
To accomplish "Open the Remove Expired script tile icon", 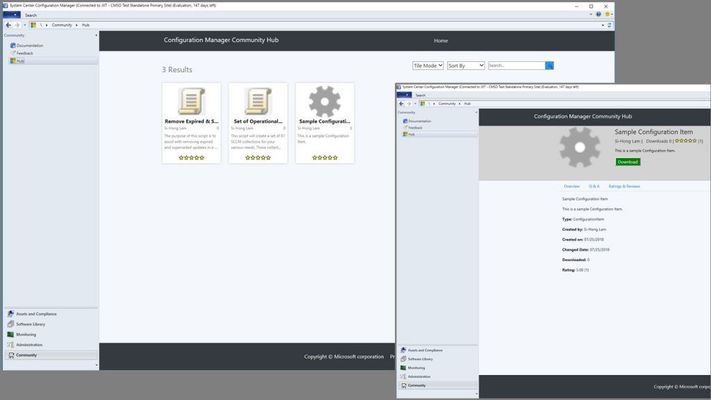I will pyautogui.click(x=191, y=101).
